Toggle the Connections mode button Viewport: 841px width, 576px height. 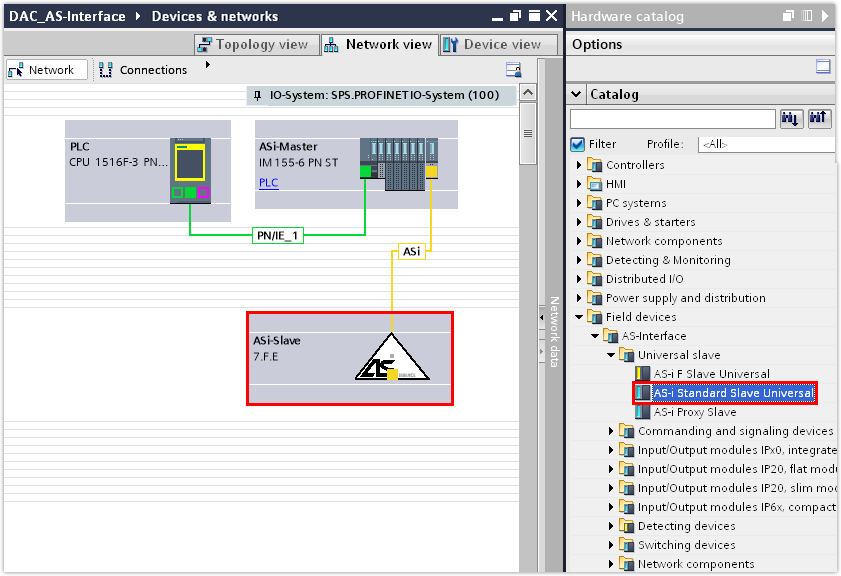click(x=143, y=70)
